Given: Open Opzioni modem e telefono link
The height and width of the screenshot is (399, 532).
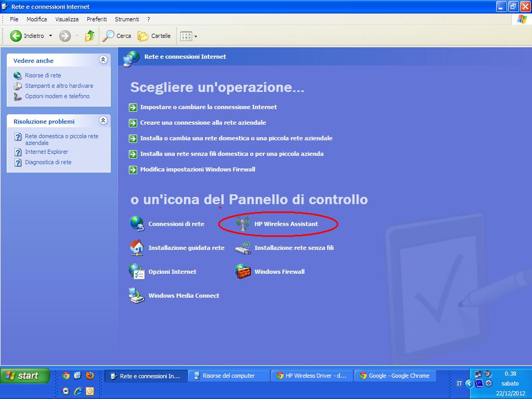Looking at the screenshot, I should [x=57, y=96].
